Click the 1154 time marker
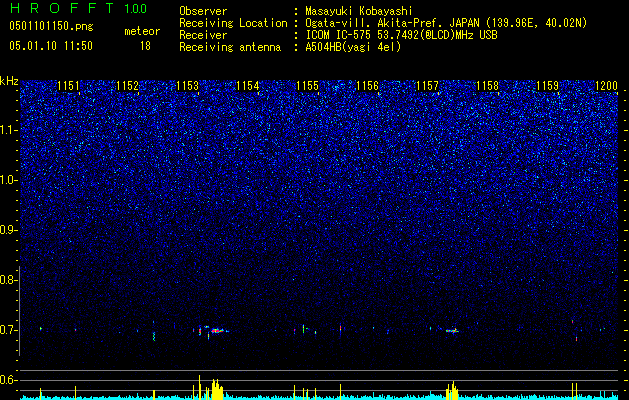Viewport: 629px width, 400px height. click(x=248, y=86)
